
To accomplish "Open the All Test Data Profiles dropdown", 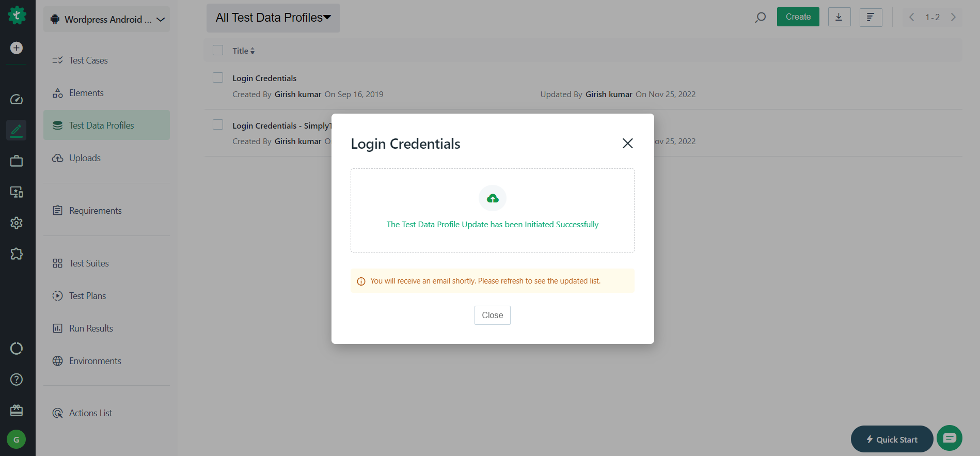I will coord(273,18).
